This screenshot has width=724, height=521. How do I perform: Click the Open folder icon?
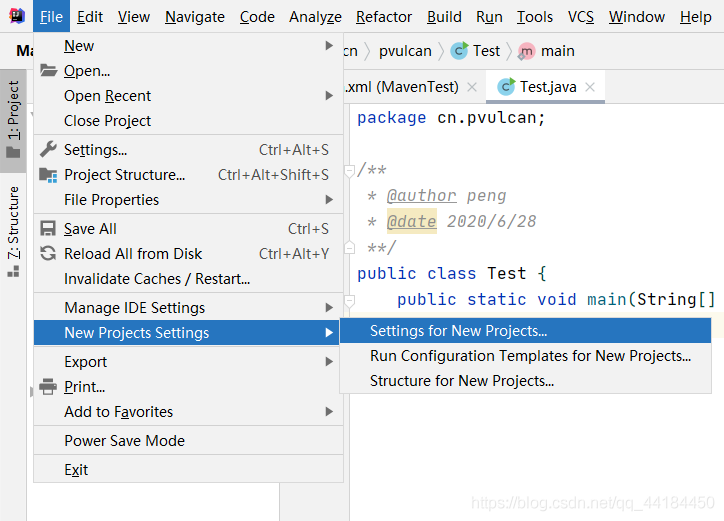(48, 71)
